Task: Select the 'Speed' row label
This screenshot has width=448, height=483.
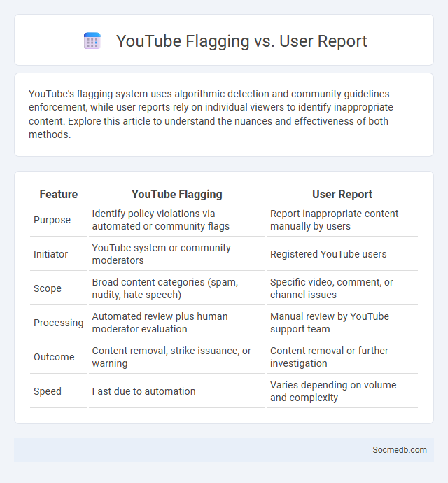Action: pos(48,391)
